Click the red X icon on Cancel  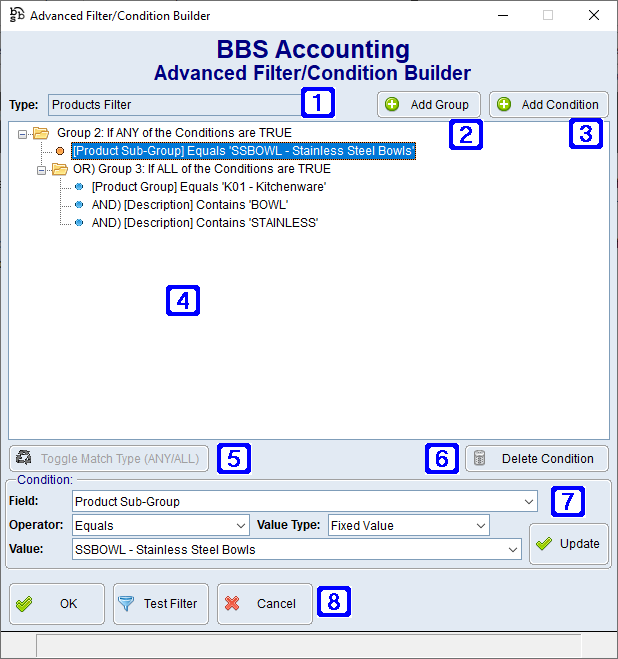click(x=232, y=603)
